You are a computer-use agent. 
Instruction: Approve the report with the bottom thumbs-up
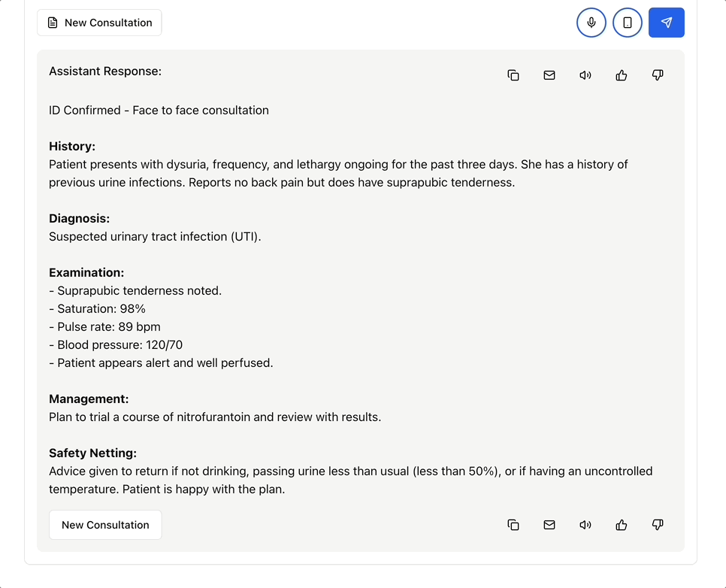pos(622,525)
